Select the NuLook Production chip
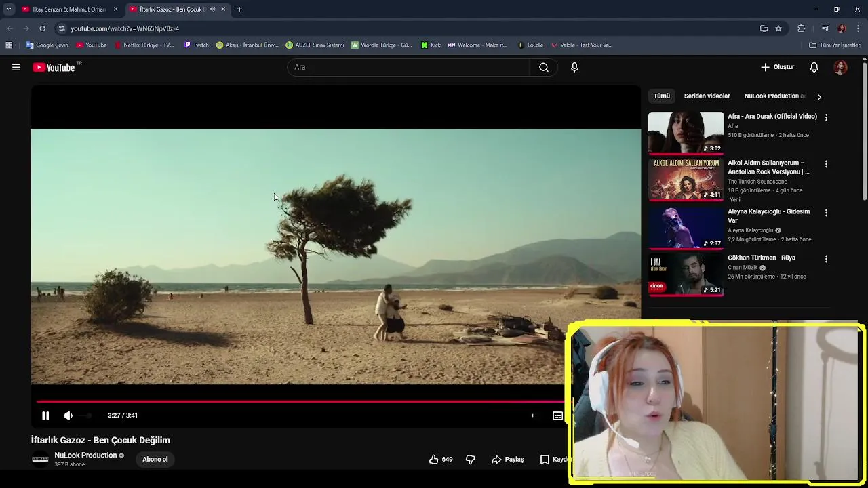868x488 pixels. (775, 96)
